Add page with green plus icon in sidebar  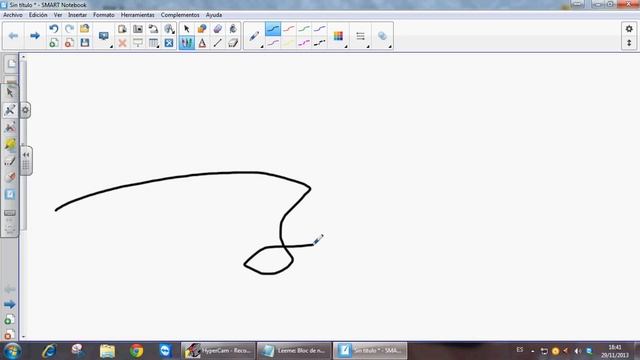[9, 320]
